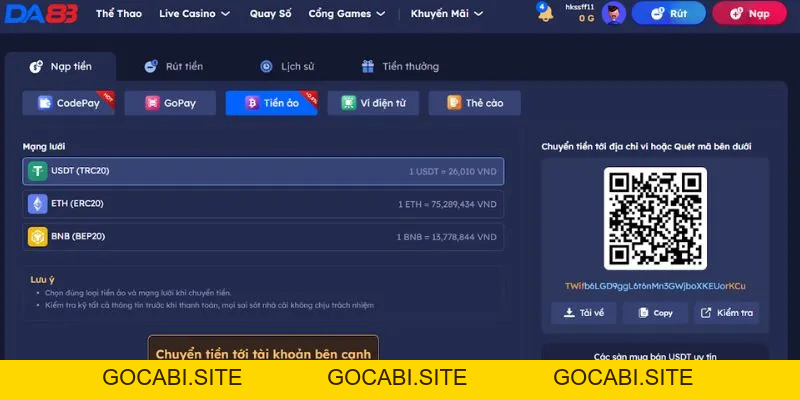
Task: Open the user avatar profile
Action: click(x=614, y=13)
